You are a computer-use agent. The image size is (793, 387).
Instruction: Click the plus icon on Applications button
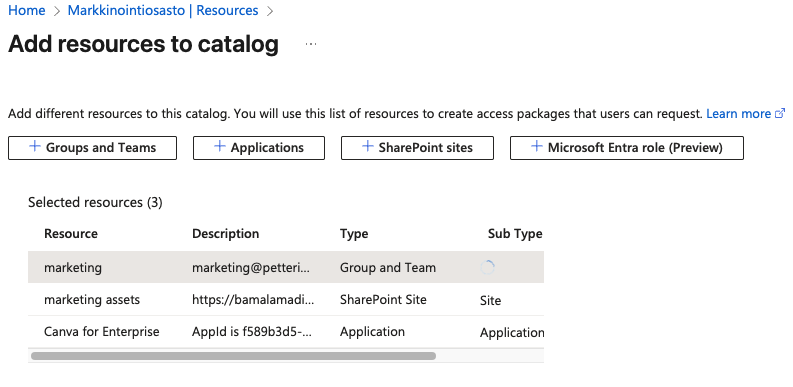[x=219, y=147]
